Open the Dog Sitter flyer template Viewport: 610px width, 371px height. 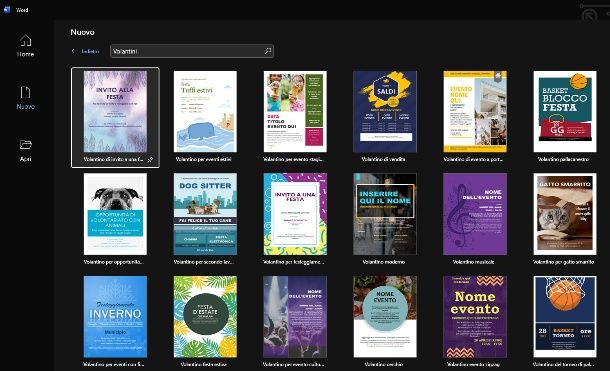tap(205, 214)
